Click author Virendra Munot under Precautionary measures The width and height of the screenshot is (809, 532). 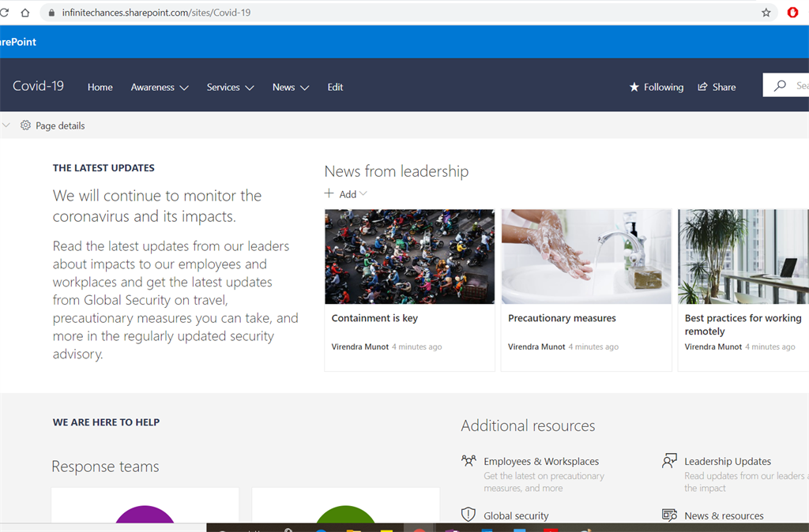pos(536,347)
